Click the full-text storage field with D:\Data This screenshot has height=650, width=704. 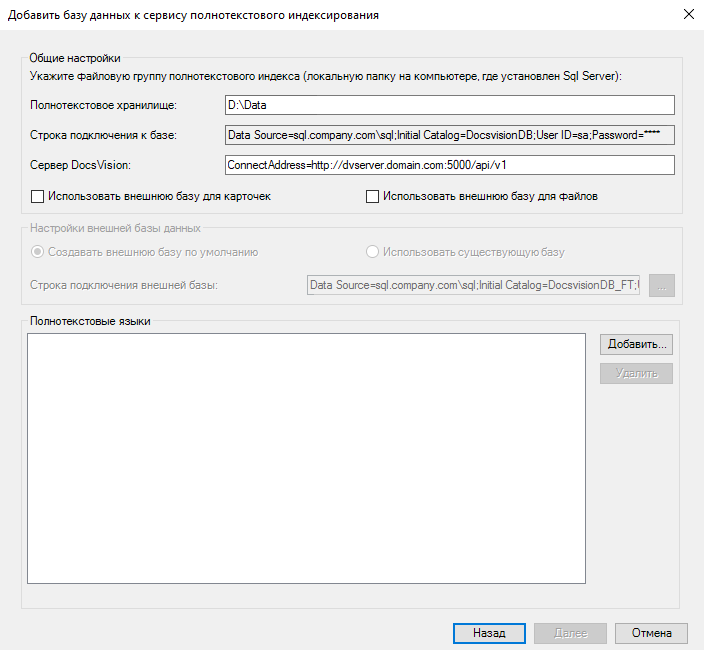(x=450, y=105)
